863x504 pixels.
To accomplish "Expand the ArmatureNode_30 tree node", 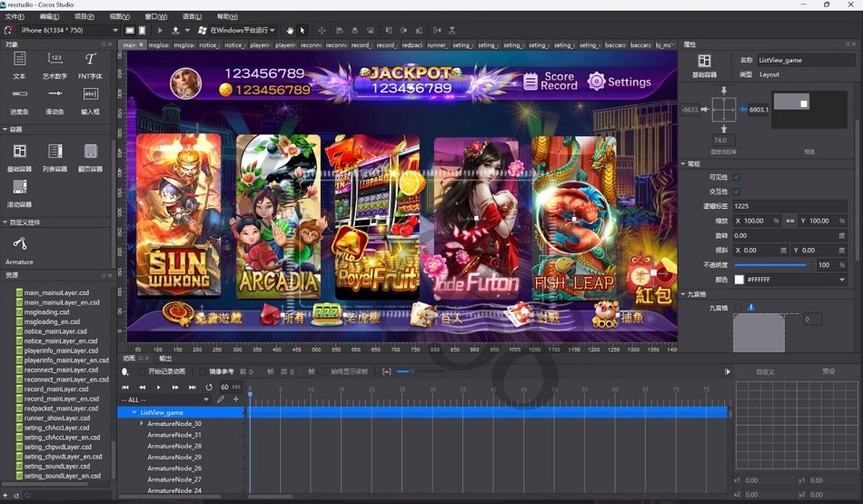I will tap(142, 424).
